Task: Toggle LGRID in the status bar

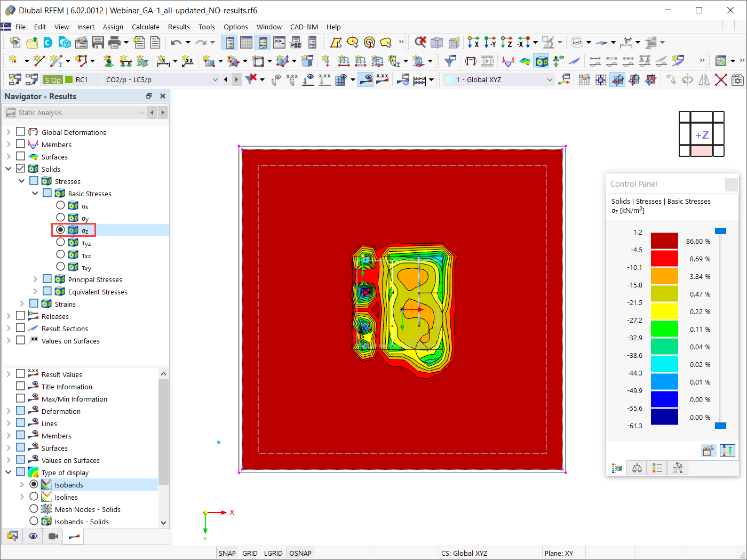Action: [x=273, y=553]
